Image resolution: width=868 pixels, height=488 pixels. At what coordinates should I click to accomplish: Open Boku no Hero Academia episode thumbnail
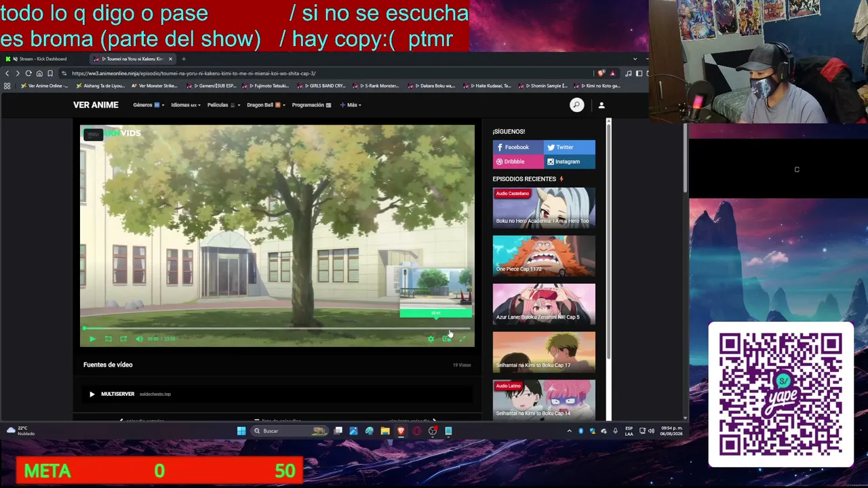pyautogui.click(x=544, y=207)
